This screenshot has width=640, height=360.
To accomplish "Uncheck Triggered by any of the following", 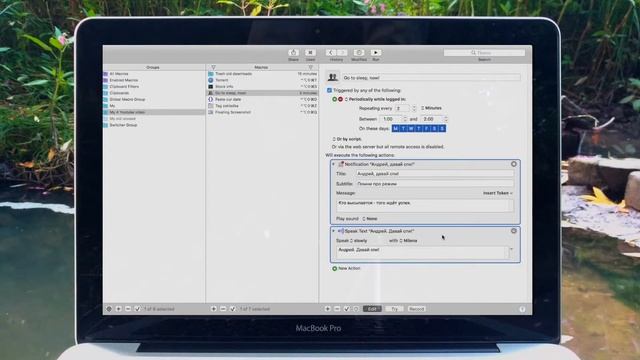I will 329,90.
